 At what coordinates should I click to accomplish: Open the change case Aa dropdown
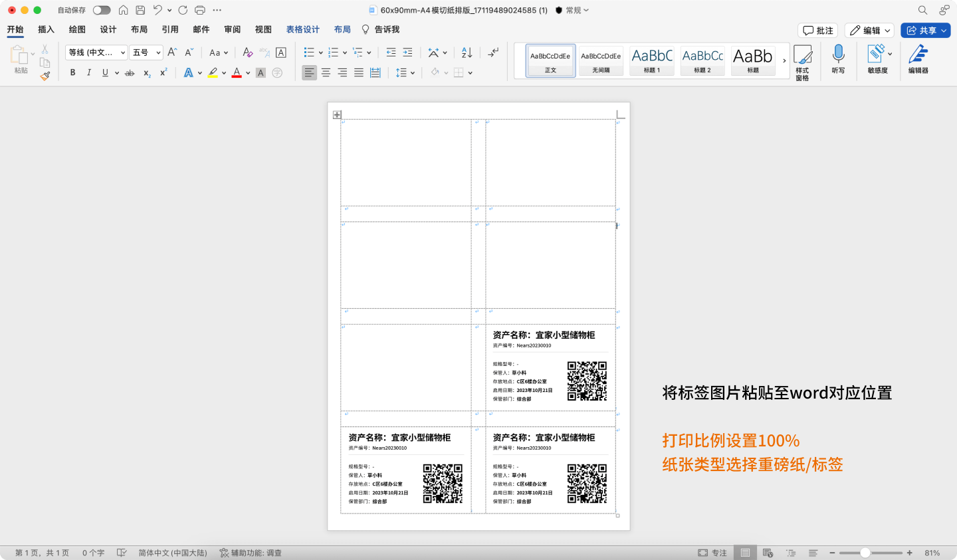pyautogui.click(x=219, y=52)
